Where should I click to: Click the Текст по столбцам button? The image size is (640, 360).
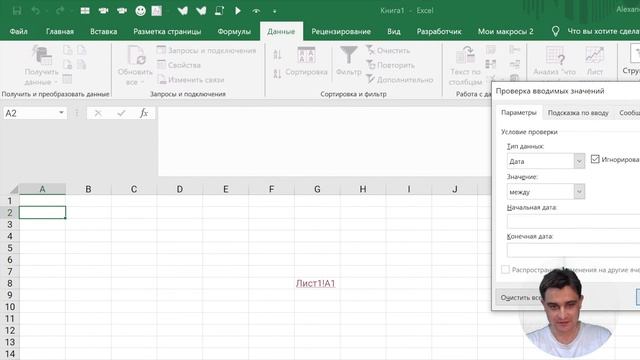465,65
